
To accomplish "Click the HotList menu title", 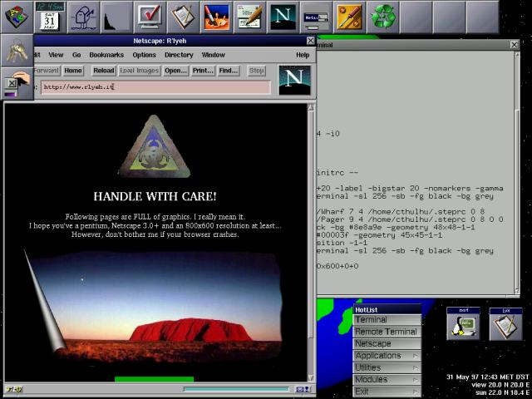I will point(387,310).
